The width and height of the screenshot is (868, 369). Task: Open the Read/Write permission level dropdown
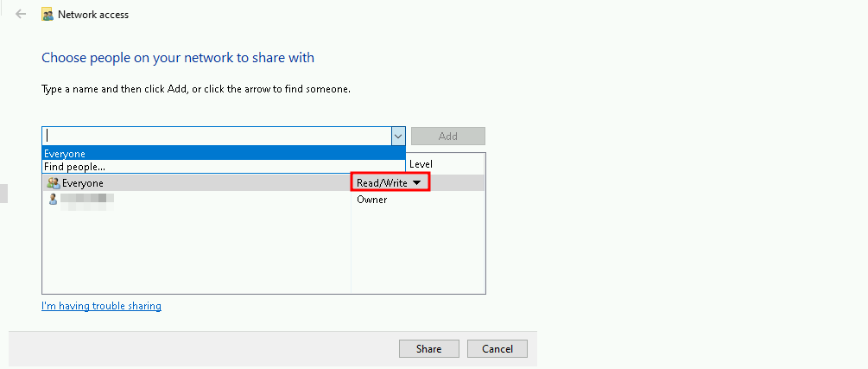point(390,183)
